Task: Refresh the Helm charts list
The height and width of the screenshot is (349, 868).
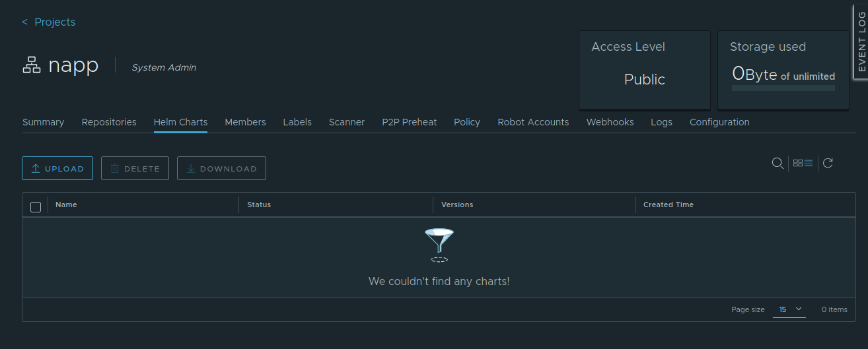Action: tap(828, 163)
